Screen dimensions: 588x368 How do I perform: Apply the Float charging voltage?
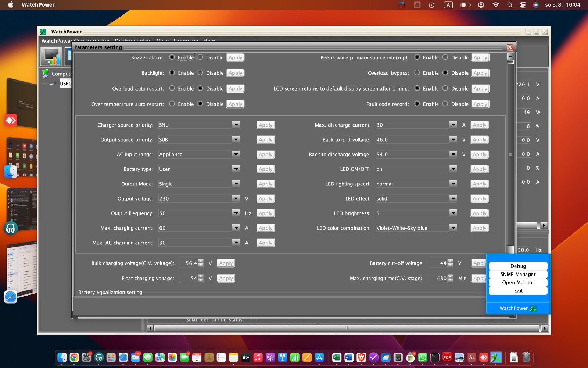click(x=226, y=278)
